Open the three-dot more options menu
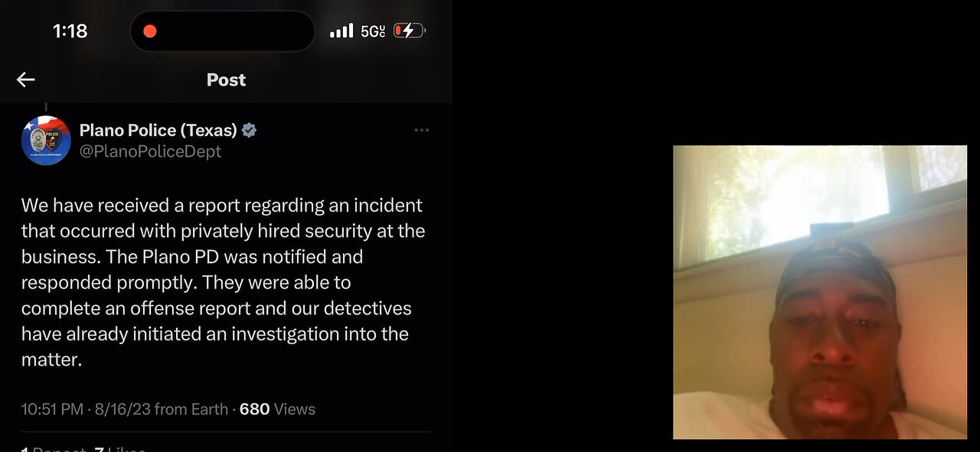Image resolution: width=980 pixels, height=452 pixels. pos(422,130)
